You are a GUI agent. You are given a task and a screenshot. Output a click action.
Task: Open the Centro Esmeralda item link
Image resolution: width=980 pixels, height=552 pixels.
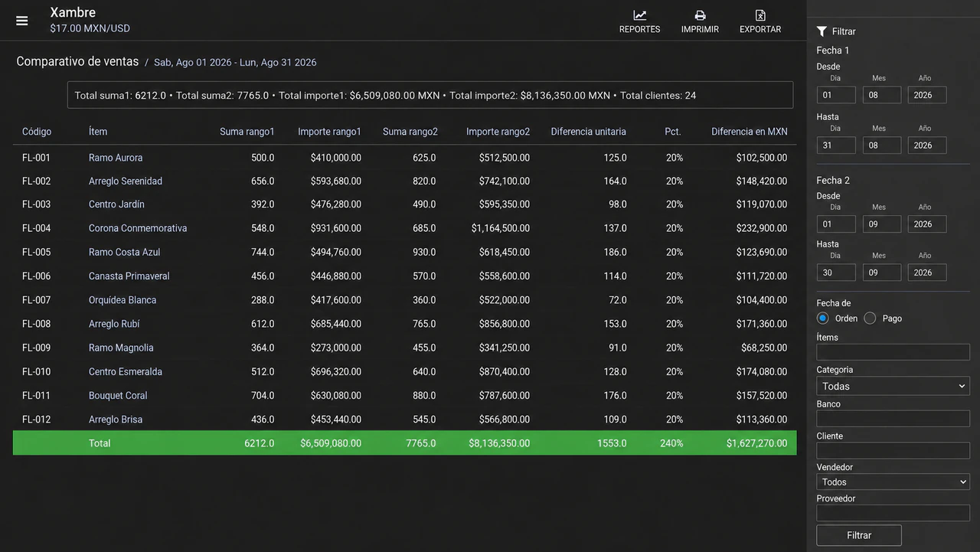pos(125,371)
